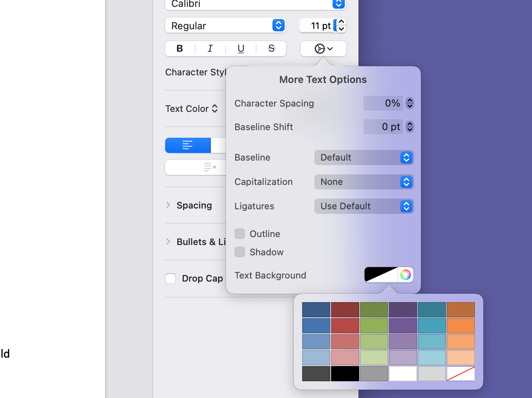The width and height of the screenshot is (532, 398).
Task: Open the Text Color popup menu
Action: click(192, 109)
